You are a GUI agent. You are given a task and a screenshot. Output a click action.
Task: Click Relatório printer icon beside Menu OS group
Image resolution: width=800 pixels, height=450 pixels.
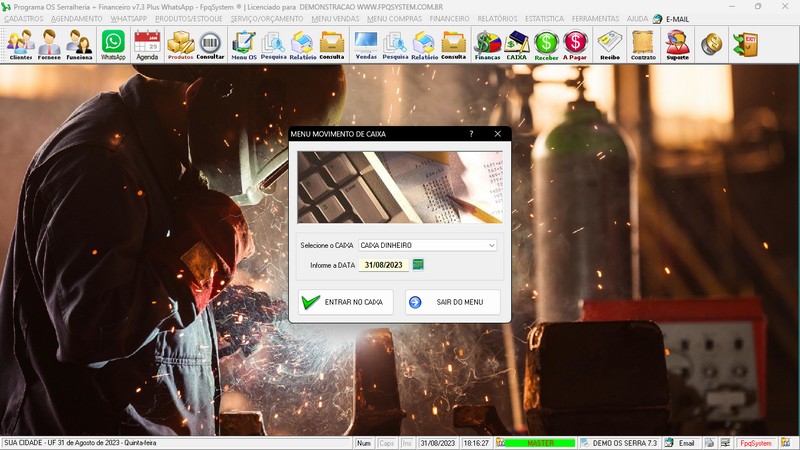click(303, 45)
